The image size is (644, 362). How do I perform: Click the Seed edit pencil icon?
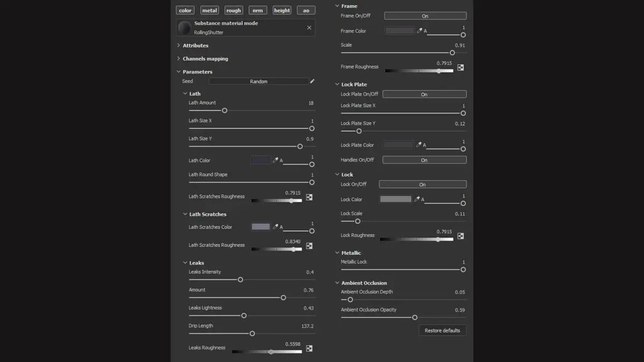point(312,82)
